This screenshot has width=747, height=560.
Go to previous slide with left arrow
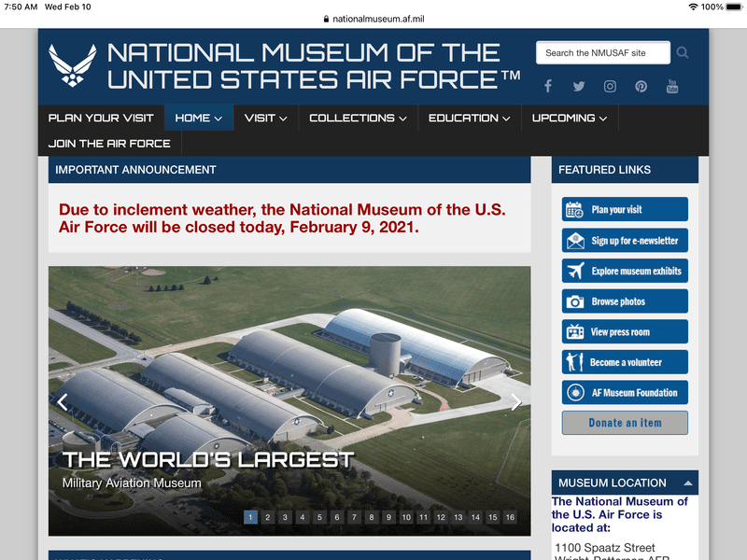[x=63, y=402]
